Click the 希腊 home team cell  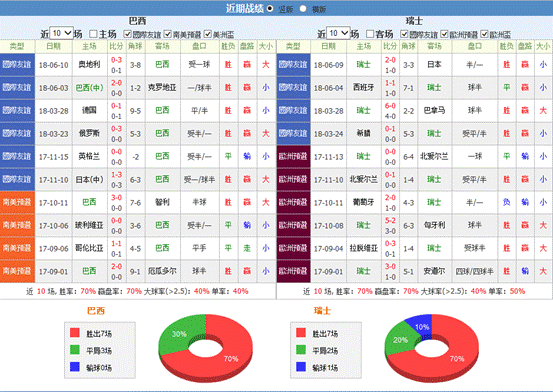[364, 133]
